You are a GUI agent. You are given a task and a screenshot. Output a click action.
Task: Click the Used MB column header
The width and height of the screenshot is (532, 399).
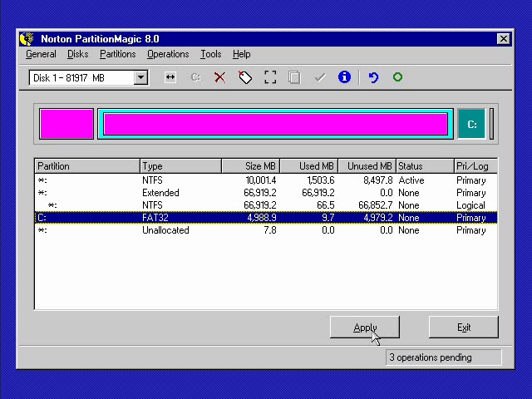pos(309,166)
